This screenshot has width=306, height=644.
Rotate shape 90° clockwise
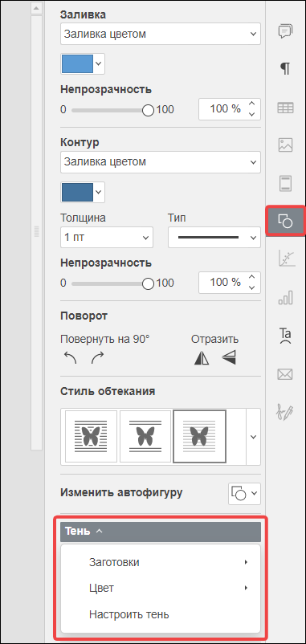98,357
